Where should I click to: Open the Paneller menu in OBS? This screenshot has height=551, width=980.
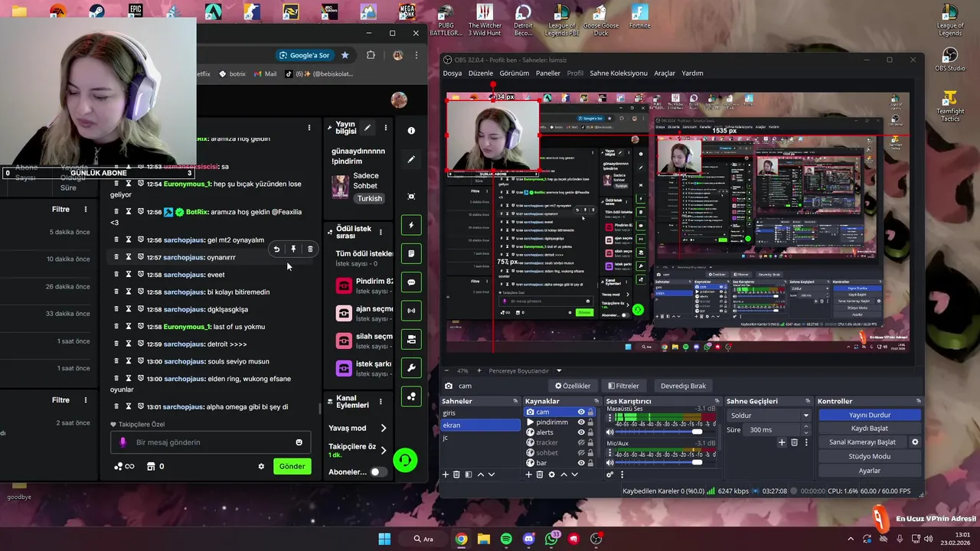[x=548, y=73]
